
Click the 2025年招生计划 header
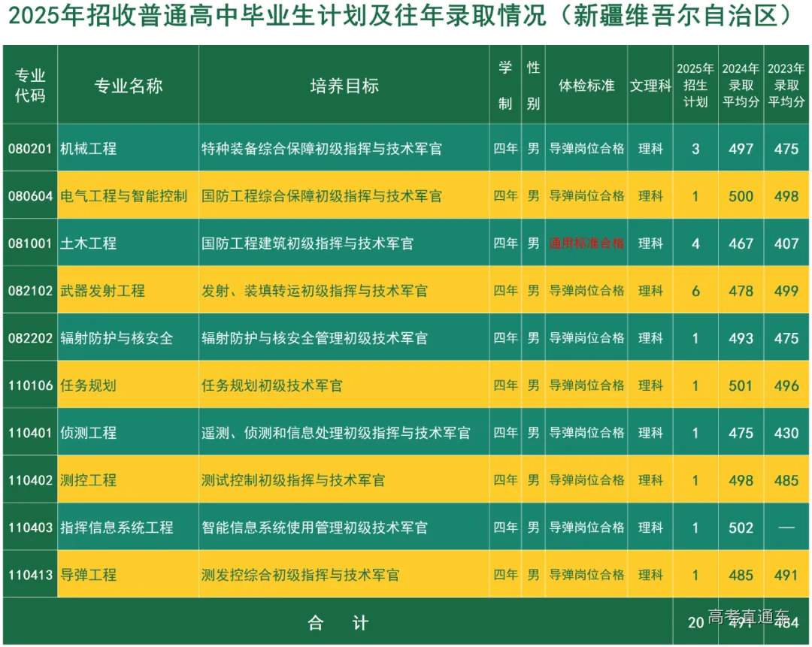pyautogui.click(x=695, y=83)
